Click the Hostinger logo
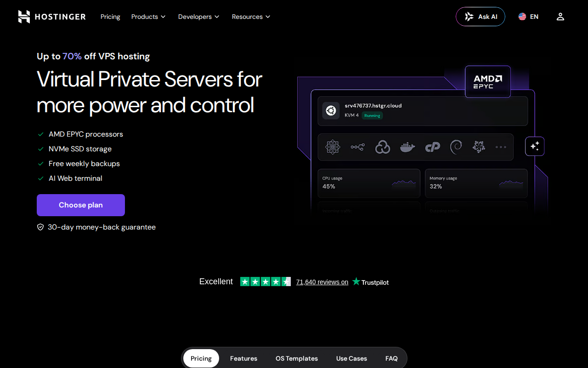The width and height of the screenshot is (588, 368). [52, 17]
